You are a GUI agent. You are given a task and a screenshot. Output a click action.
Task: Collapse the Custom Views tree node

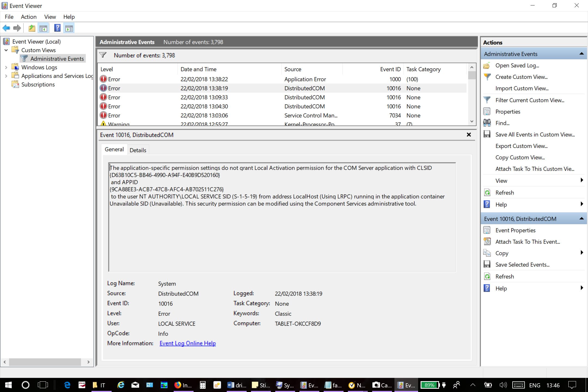pyautogui.click(x=6, y=50)
